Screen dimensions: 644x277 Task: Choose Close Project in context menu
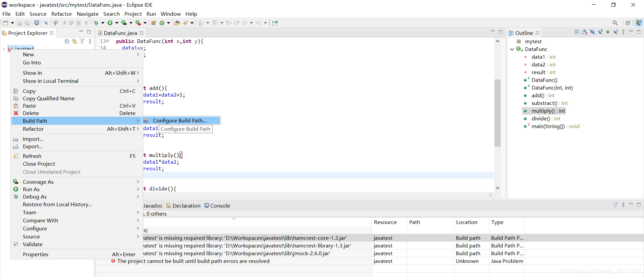click(x=77, y=164)
